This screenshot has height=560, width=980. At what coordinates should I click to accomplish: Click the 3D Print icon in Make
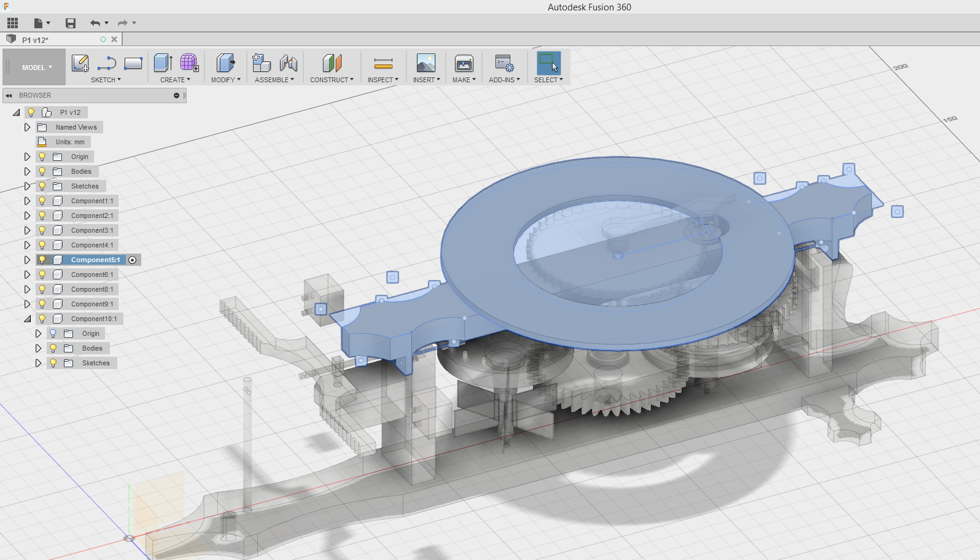464,63
